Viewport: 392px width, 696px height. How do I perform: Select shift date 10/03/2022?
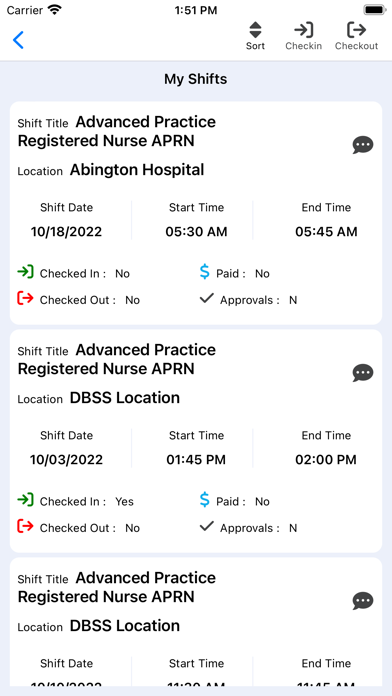click(66, 459)
